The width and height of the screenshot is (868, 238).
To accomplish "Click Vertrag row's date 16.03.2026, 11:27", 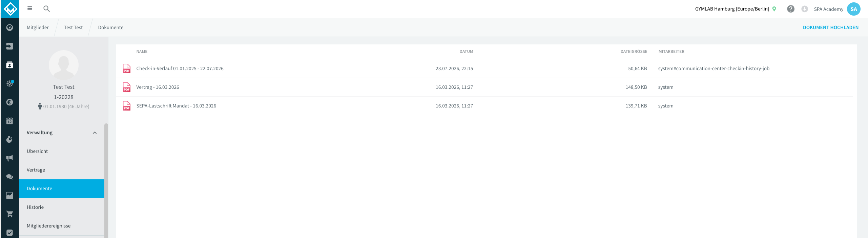I will 454,87.
